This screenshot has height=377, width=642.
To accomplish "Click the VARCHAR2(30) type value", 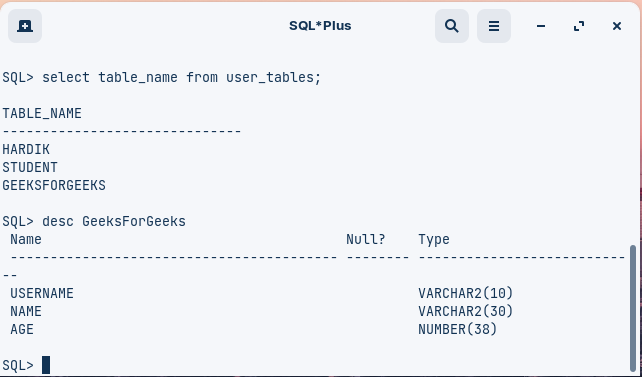I will tap(466, 312).
